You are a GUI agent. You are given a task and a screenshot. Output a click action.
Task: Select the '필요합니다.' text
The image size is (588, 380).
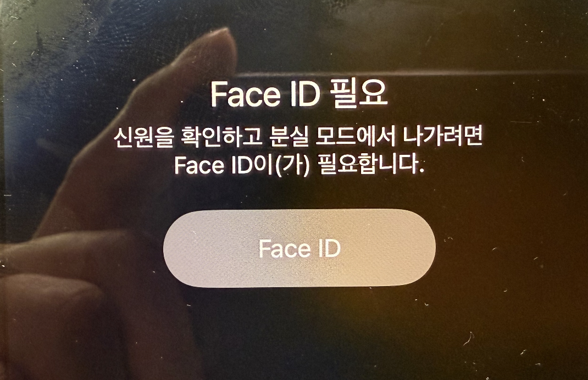coord(370,165)
